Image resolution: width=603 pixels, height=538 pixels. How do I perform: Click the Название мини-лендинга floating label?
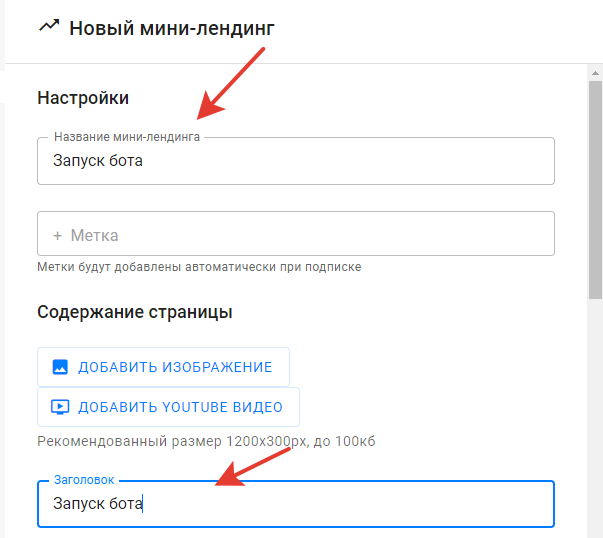127,137
